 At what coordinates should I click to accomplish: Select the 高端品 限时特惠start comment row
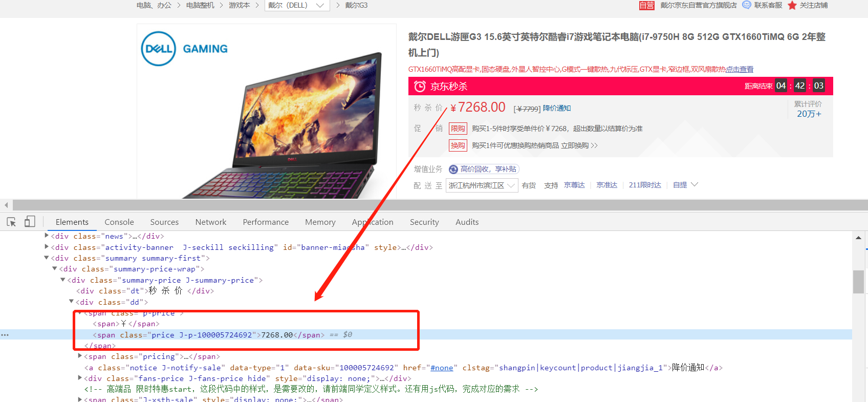pyautogui.click(x=311, y=389)
